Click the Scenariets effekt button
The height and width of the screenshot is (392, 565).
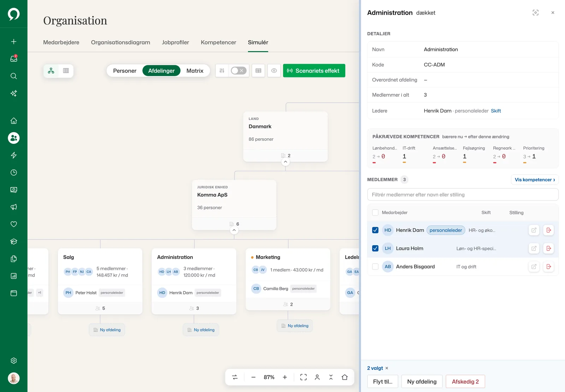(314, 71)
